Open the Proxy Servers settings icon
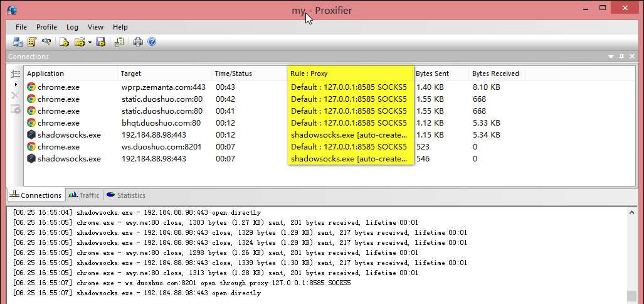Viewport: 644px width, 304px height. point(18,42)
